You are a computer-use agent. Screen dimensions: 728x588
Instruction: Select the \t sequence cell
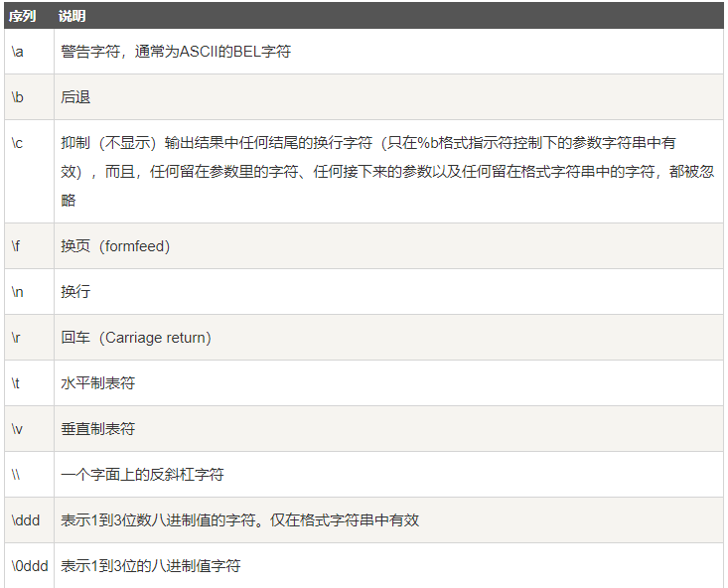coord(29,382)
